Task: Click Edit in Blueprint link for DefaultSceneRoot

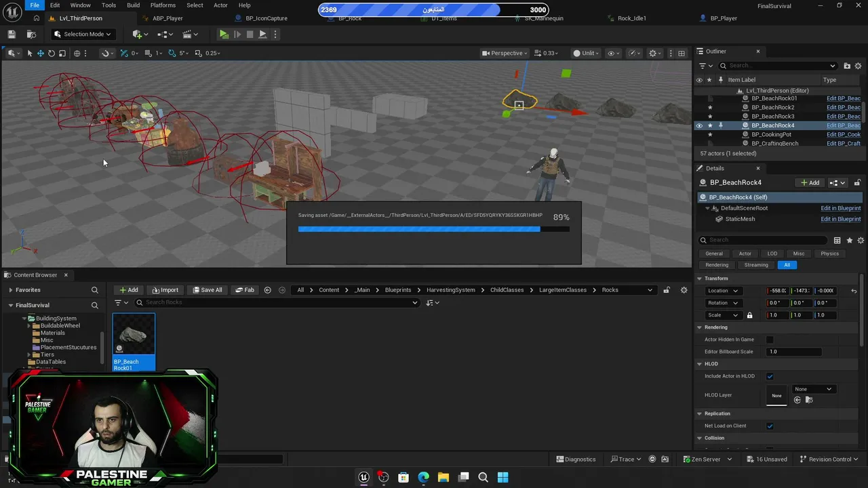Action: click(x=840, y=208)
